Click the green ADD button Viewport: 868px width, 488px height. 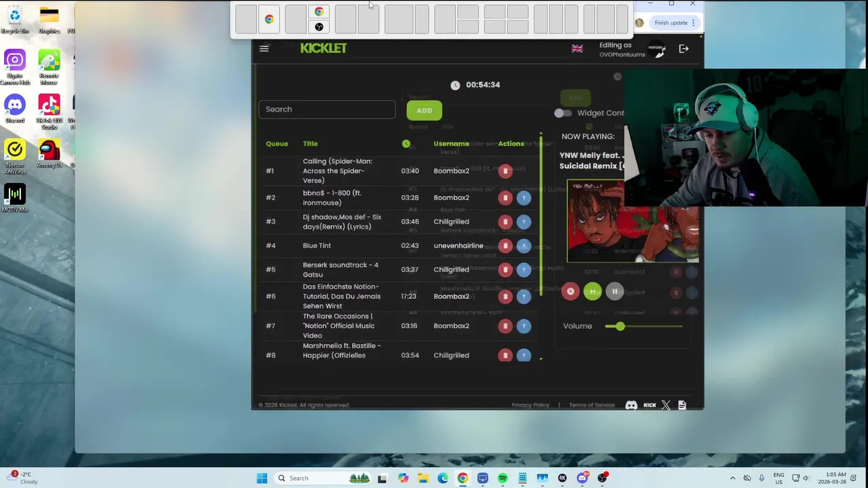click(x=424, y=110)
